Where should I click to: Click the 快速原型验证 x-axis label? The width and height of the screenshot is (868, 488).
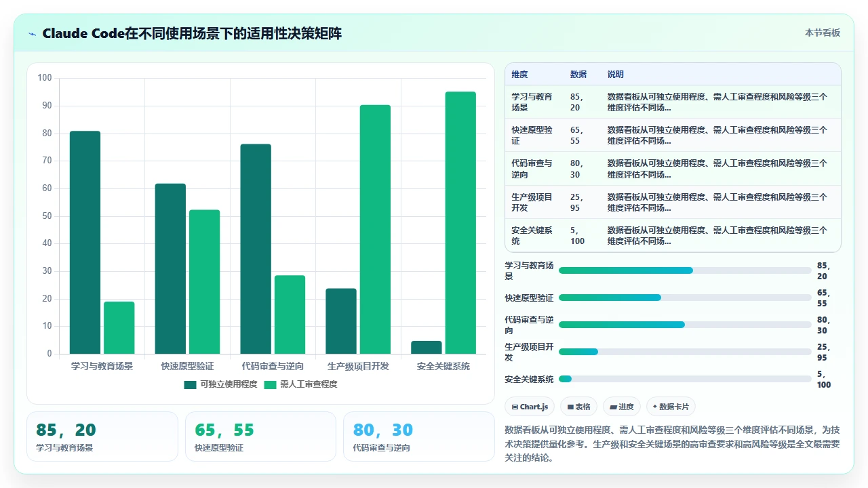187,366
